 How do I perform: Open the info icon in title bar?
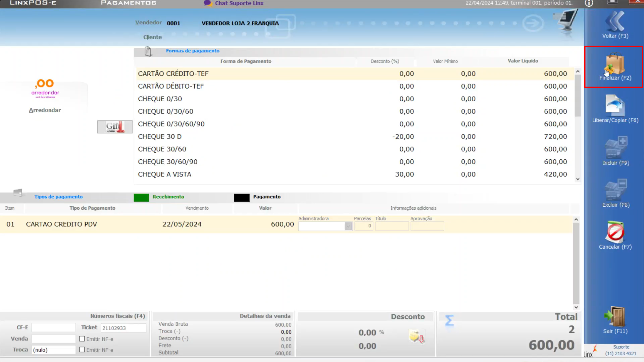(x=589, y=3)
